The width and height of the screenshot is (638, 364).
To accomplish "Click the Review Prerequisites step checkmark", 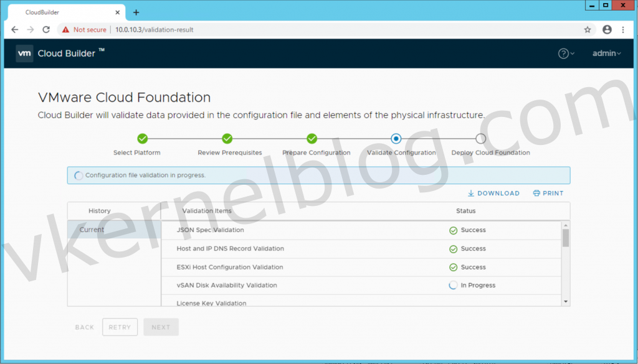I will pyautogui.click(x=227, y=139).
